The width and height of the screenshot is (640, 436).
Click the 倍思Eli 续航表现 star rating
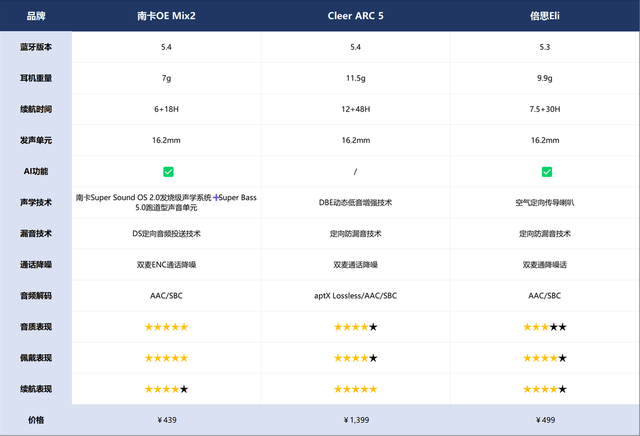[x=546, y=389]
